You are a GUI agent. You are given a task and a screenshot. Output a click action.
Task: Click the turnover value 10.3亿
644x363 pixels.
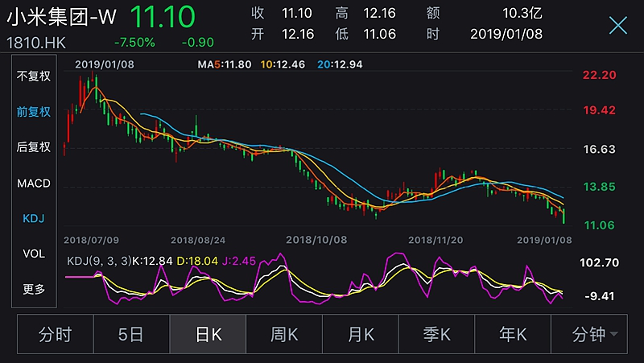tap(522, 13)
